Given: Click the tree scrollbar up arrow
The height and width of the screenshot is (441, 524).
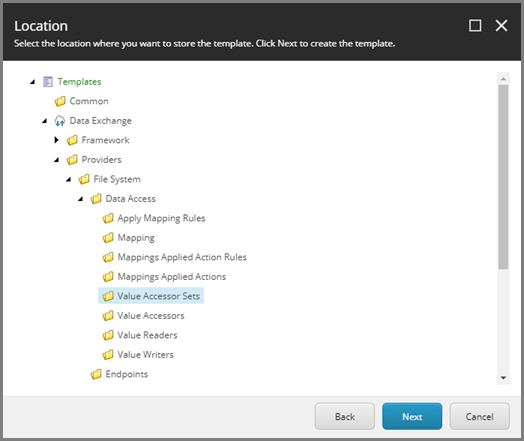Looking at the screenshot, I should point(503,79).
